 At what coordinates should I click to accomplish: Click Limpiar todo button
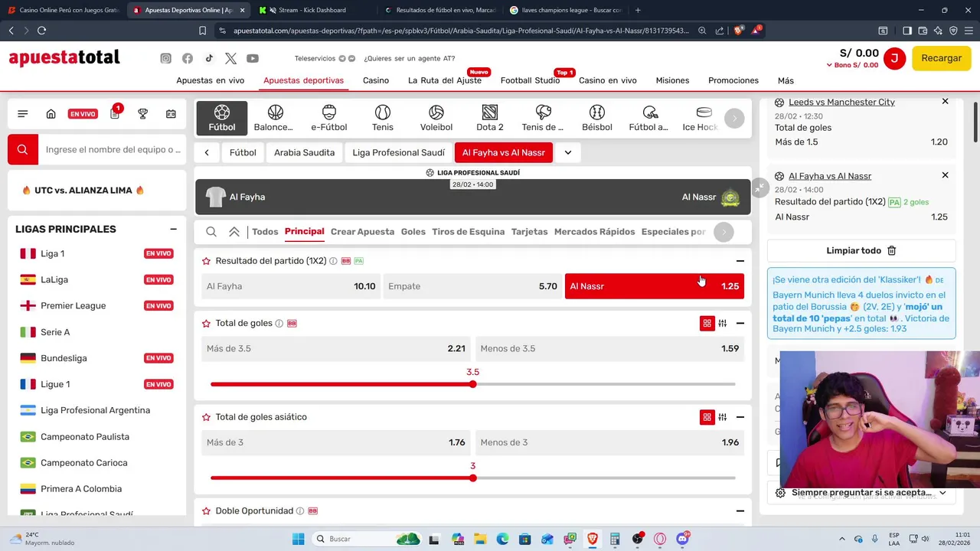[x=861, y=250]
